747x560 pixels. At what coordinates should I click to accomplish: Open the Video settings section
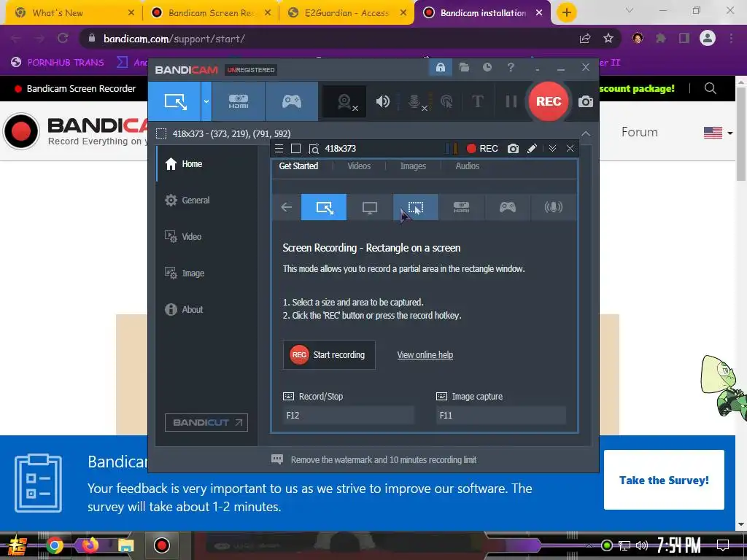(x=207, y=237)
